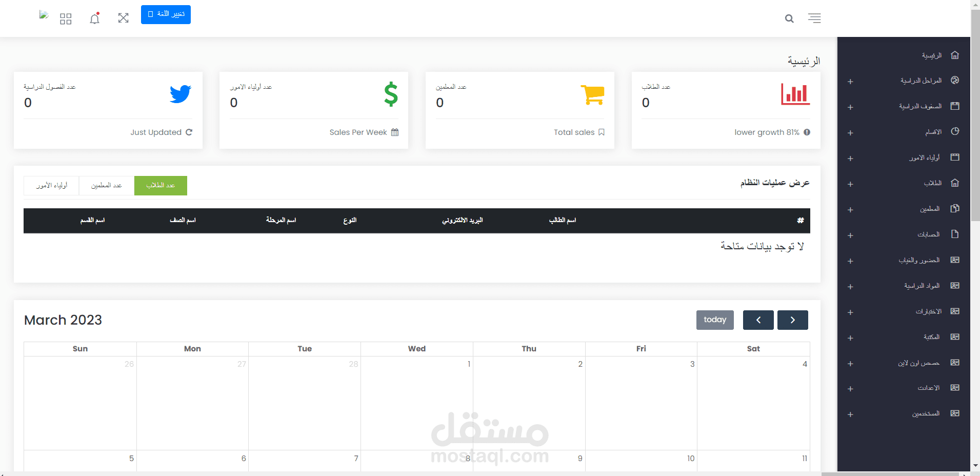This screenshot has height=476, width=980.
Task: Click the Sales Per Week text
Action: [x=358, y=132]
